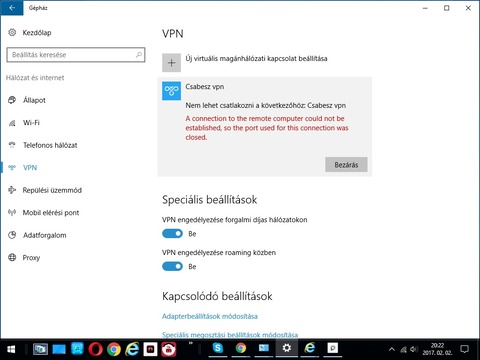The image size is (480, 360).
Task: Open the Állapot section
Action: click(x=34, y=100)
